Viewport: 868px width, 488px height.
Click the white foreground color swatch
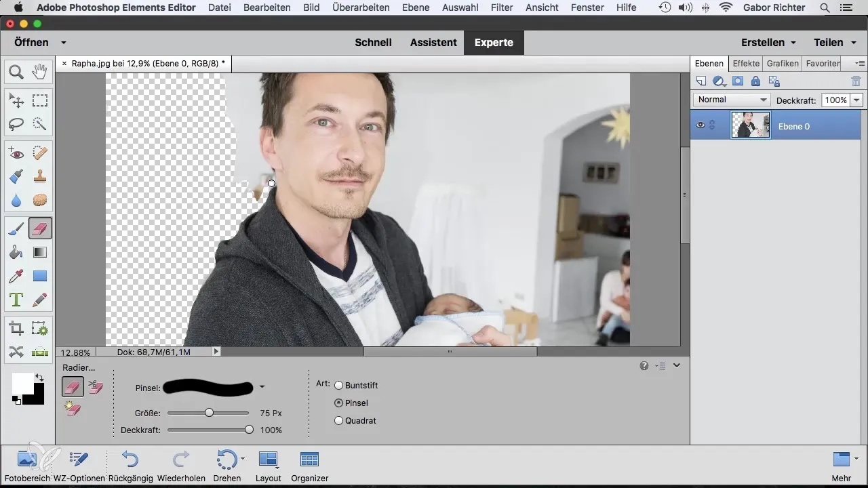(22, 382)
